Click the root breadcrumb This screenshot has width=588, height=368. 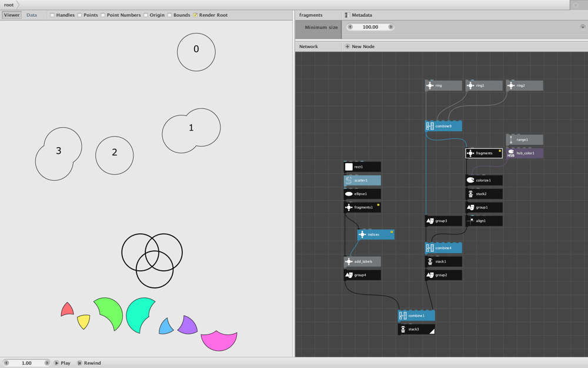[x=9, y=5]
